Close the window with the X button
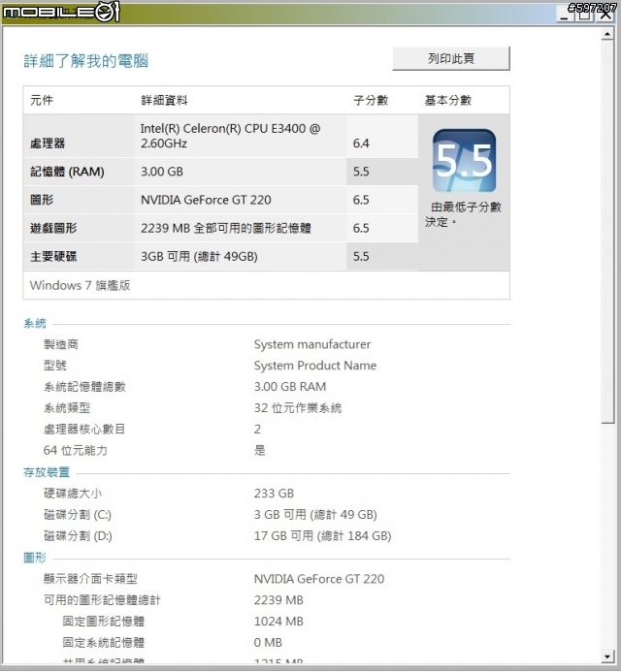This screenshot has height=672, width=621. click(605, 15)
